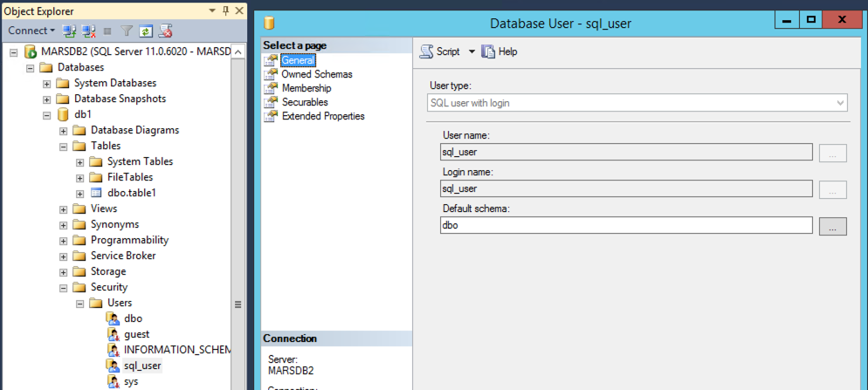Click the filter funnel icon
This screenshot has height=390, width=868.
[127, 31]
